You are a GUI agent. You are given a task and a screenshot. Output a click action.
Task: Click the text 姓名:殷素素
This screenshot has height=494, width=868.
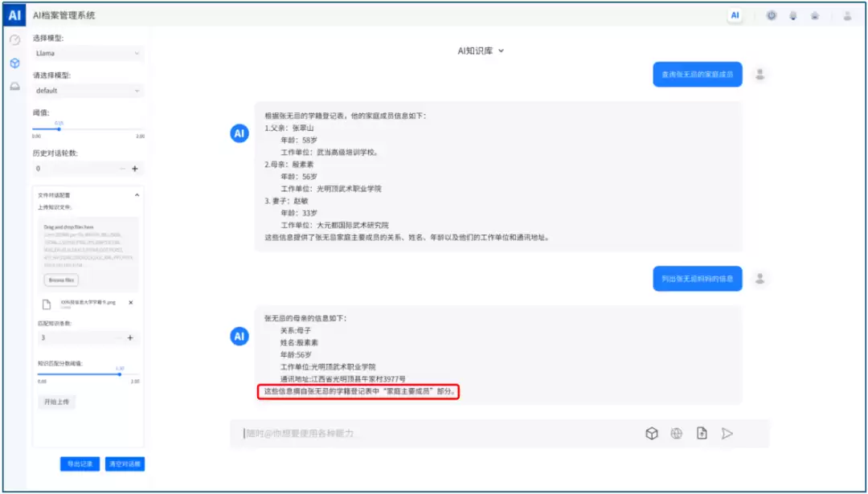click(x=299, y=342)
